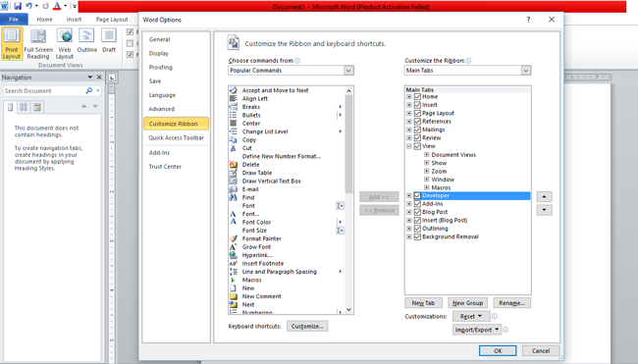Browse search results tab in Navigation pane
Viewport: 638px width, 364px height.
click(37, 107)
